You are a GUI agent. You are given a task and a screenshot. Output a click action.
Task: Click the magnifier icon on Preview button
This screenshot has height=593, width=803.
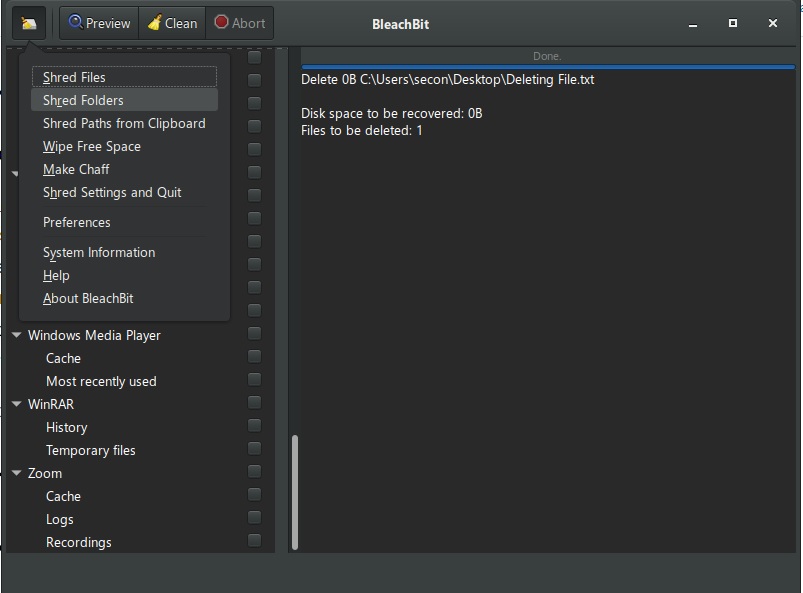coord(75,22)
